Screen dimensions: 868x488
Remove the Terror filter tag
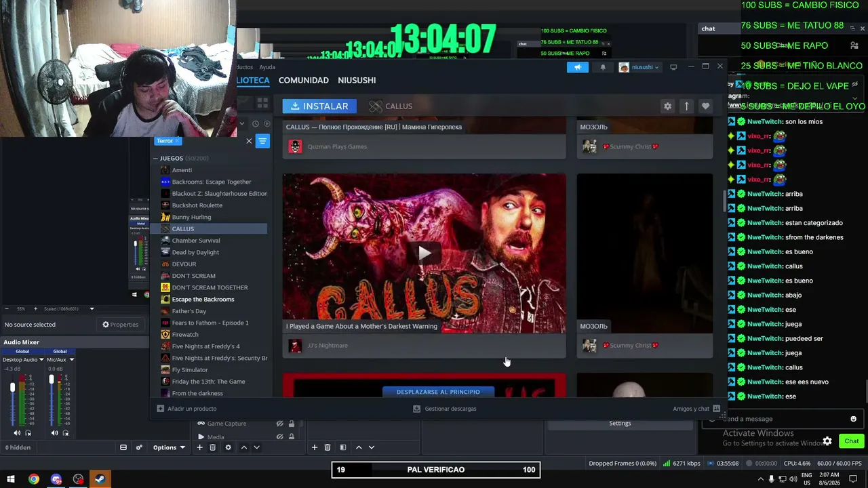177,141
